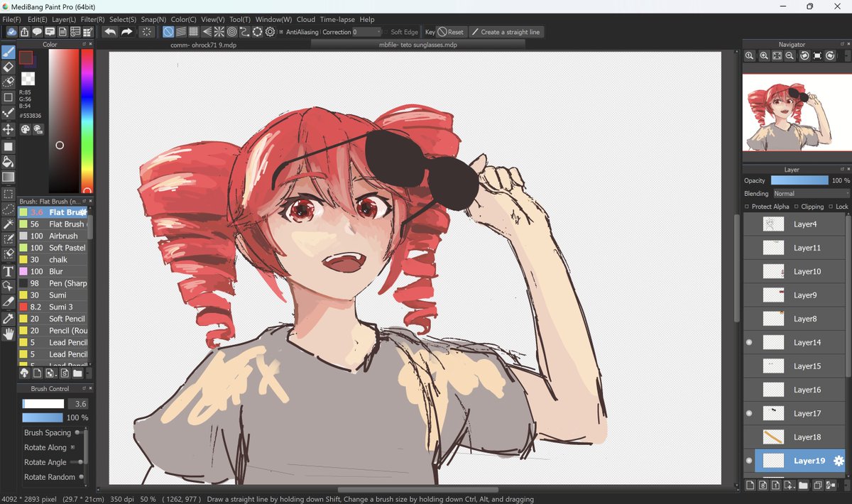Adjust the brush size slider showing 3.6
The height and width of the screenshot is (504, 852).
coord(43,404)
